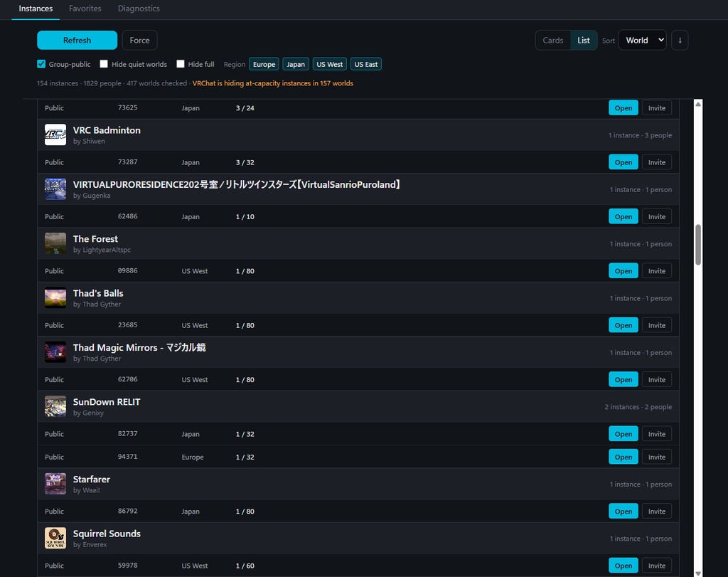The image size is (728, 577).
Task: Invite to SunDown RELIT instance 82737
Action: (657, 434)
